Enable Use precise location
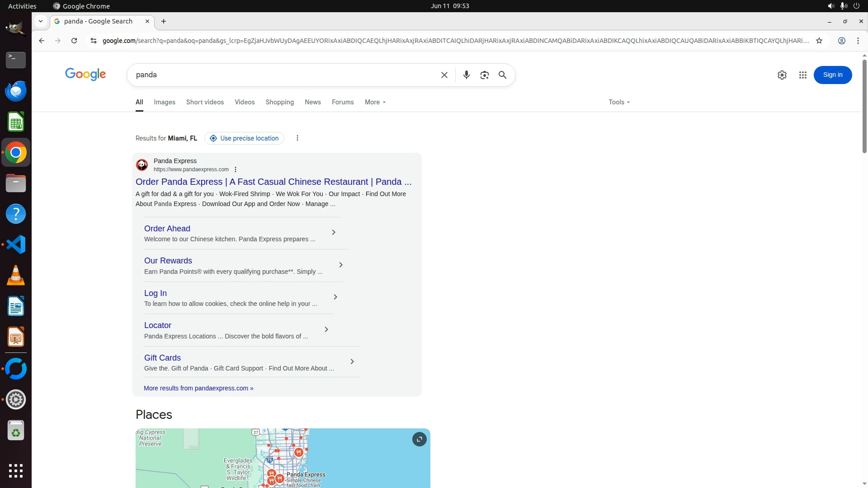 244,138
